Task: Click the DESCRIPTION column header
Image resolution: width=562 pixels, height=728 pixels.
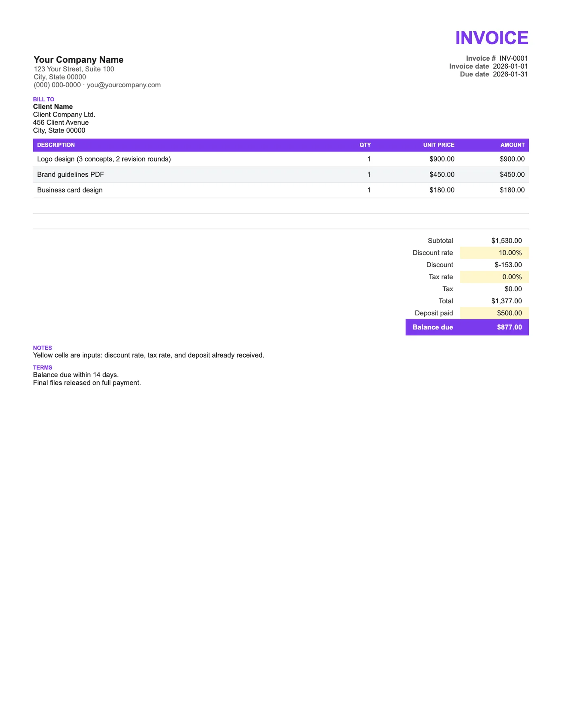Action: [x=56, y=145]
